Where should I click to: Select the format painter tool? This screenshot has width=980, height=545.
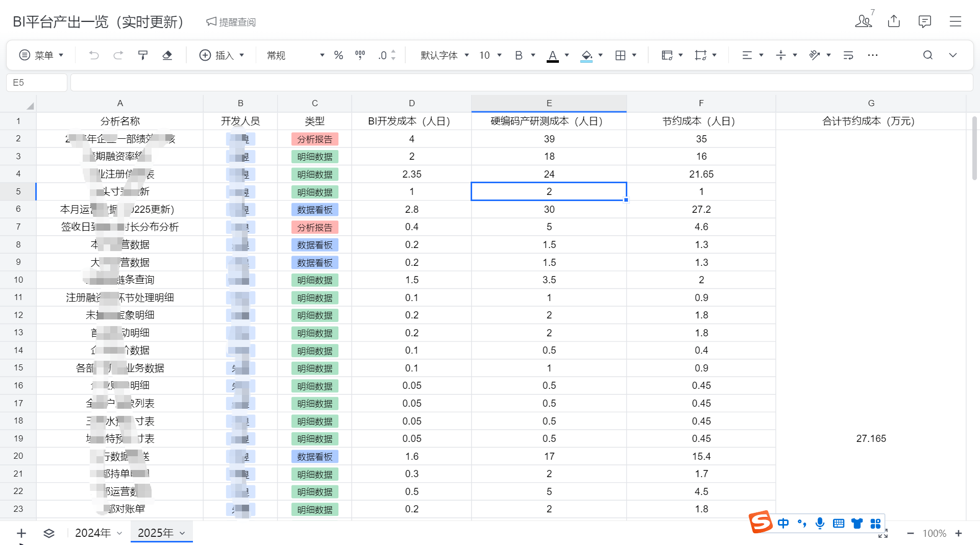pyautogui.click(x=143, y=55)
